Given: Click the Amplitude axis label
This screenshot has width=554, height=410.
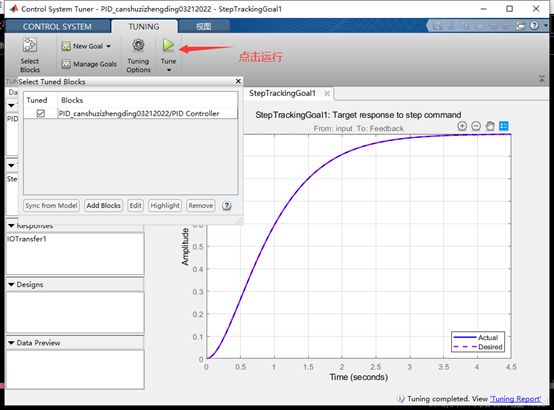Looking at the screenshot, I should (x=185, y=247).
